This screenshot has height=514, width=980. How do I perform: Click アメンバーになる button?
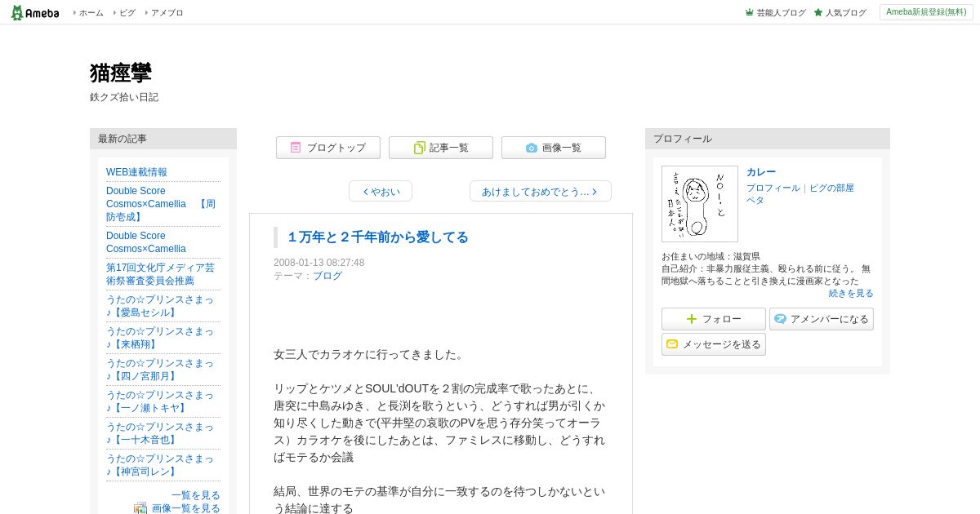(822, 319)
